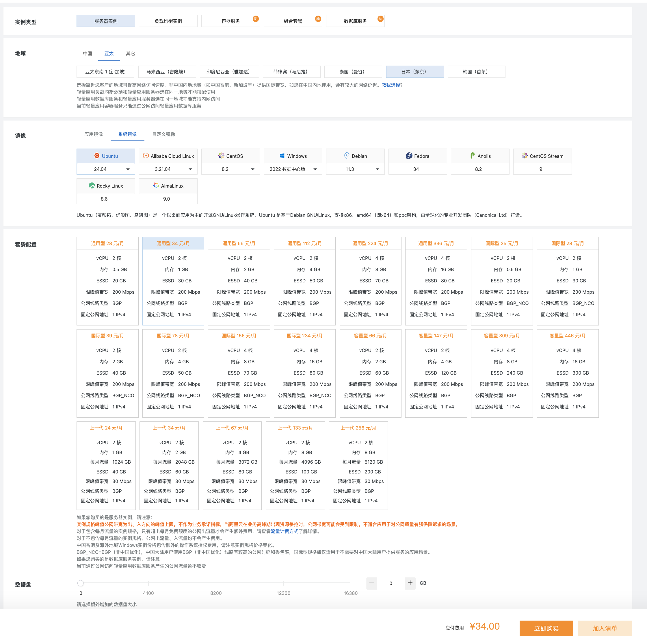The width and height of the screenshot is (647, 644).
Task: Choose region 菲律宾（马尼拉）
Action: click(x=291, y=72)
